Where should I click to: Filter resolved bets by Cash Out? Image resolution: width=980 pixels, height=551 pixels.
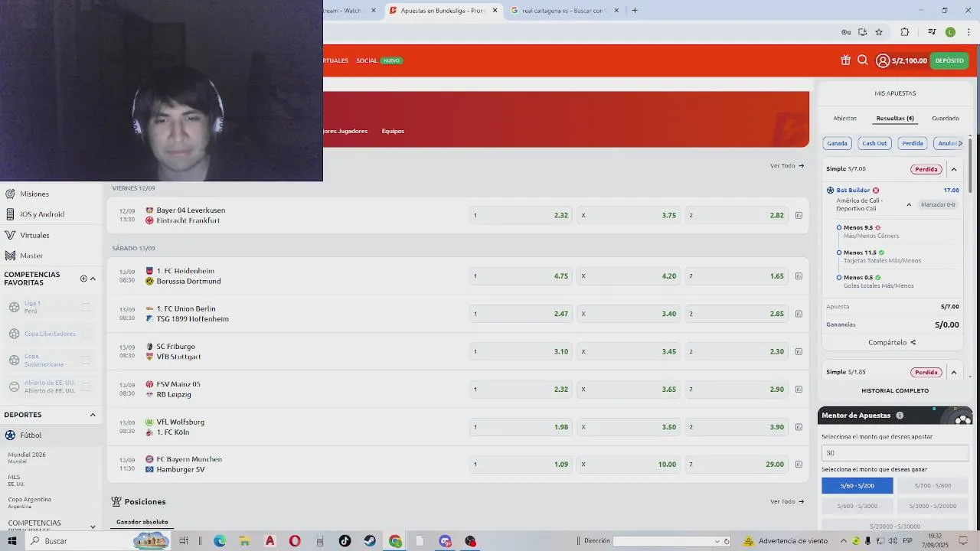tap(874, 143)
